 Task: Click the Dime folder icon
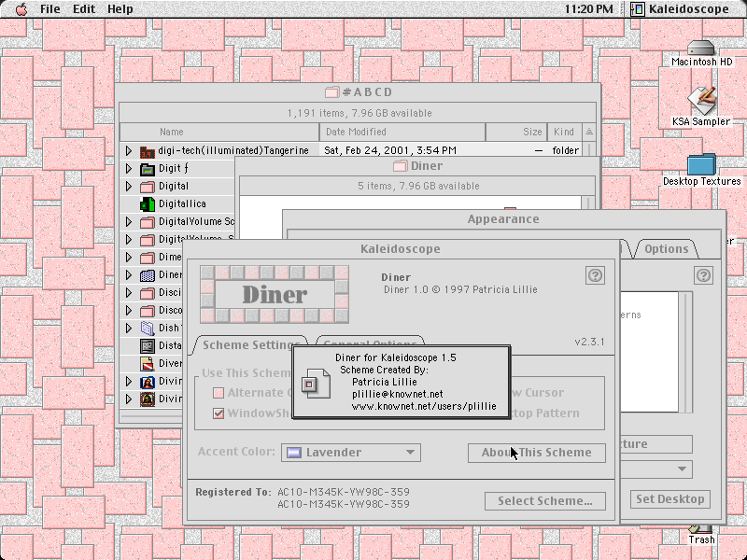pos(148,258)
